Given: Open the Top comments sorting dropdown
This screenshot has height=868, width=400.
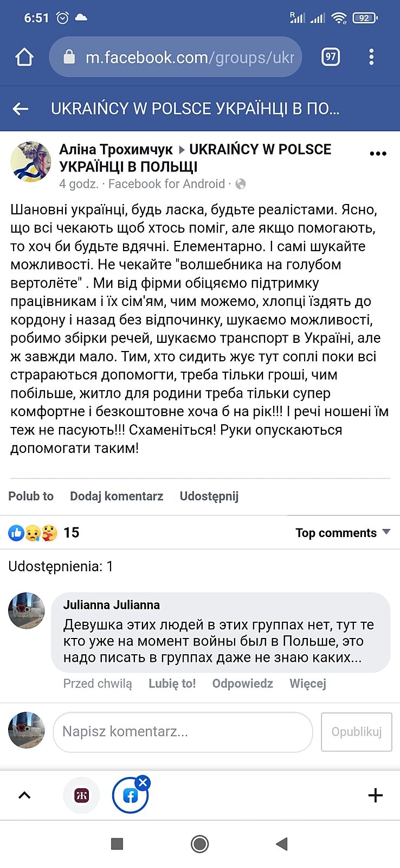Looking at the screenshot, I should click(x=343, y=533).
